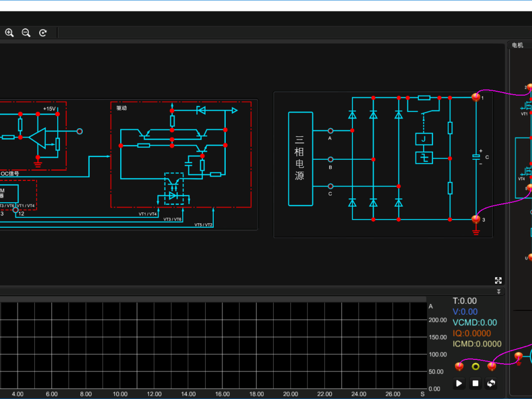Click the VT5 / VT2 signal label

pyautogui.click(x=203, y=225)
